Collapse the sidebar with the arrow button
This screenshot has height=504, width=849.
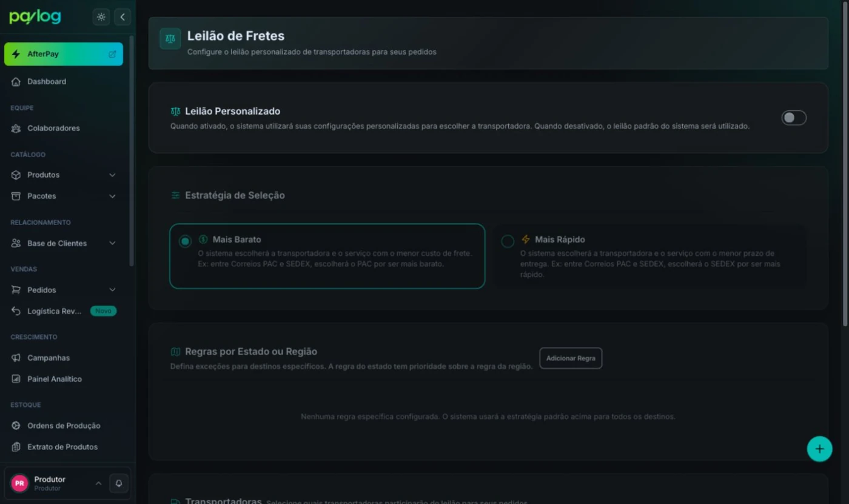coord(122,17)
